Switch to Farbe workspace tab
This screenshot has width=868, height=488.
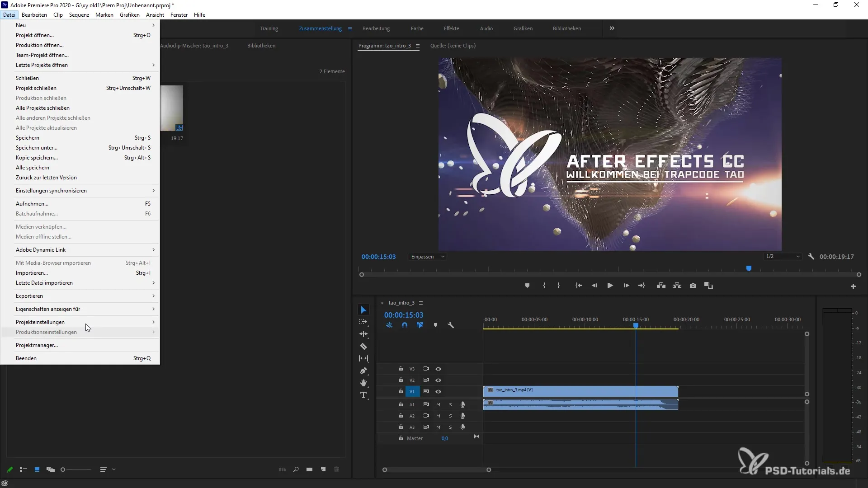(x=417, y=28)
